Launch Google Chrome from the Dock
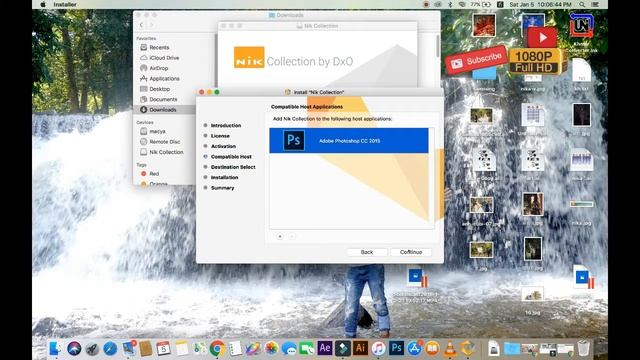 (217, 349)
